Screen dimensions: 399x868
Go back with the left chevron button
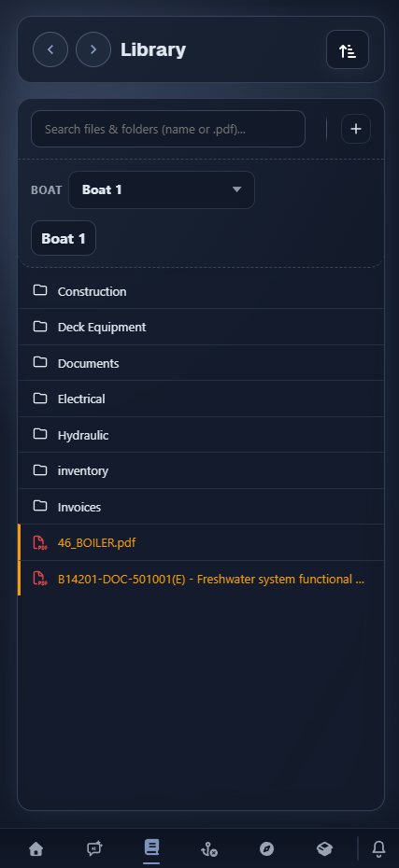pos(50,49)
